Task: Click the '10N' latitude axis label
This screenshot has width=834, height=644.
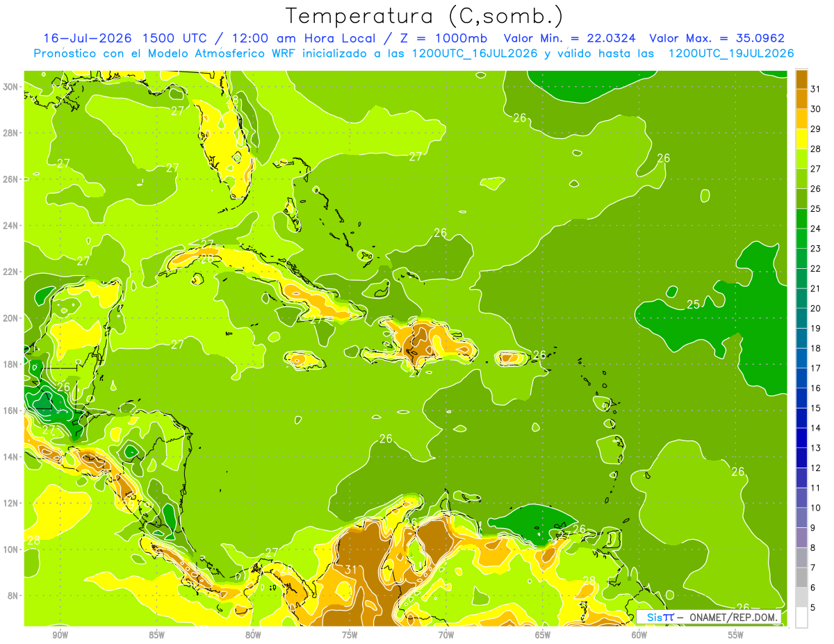Action: (x=12, y=550)
